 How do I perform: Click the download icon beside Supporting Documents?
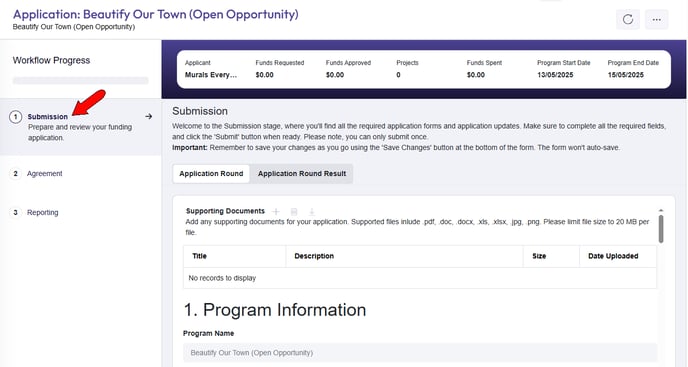[312, 212]
